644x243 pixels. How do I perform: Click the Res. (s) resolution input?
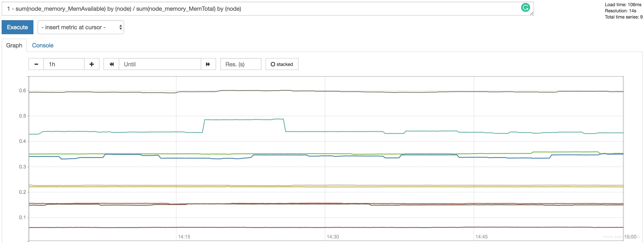[x=240, y=64]
